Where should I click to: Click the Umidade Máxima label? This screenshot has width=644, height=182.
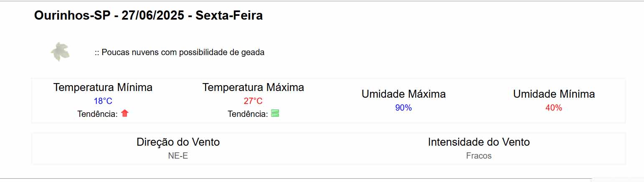(403, 94)
